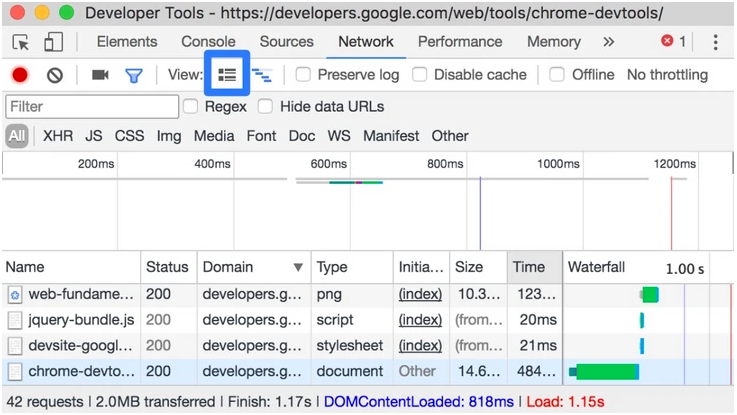Clear the network log
Image resolution: width=737 pixels, height=415 pixels.
(55, 75)
